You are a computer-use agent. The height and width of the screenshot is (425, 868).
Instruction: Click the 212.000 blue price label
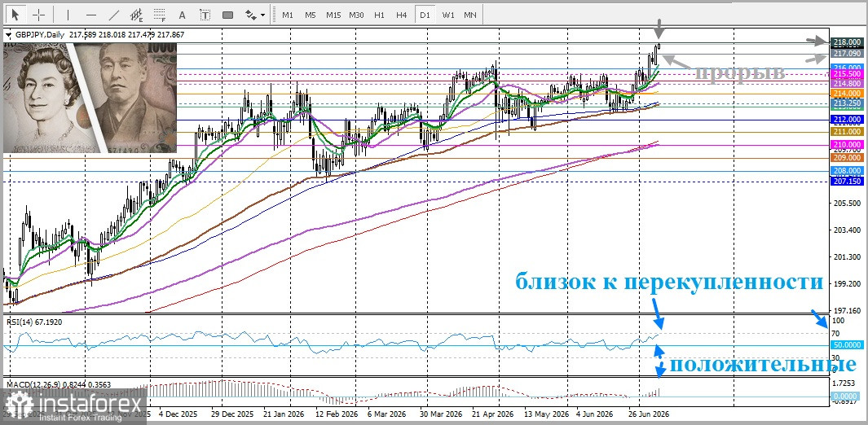(x=846, y=120)
